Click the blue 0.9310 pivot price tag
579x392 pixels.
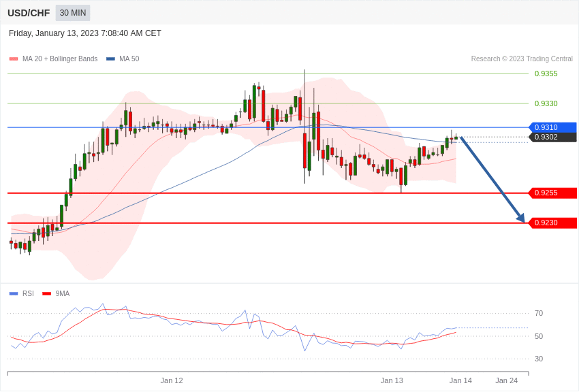pyautogui.click(x=552, y=127)
